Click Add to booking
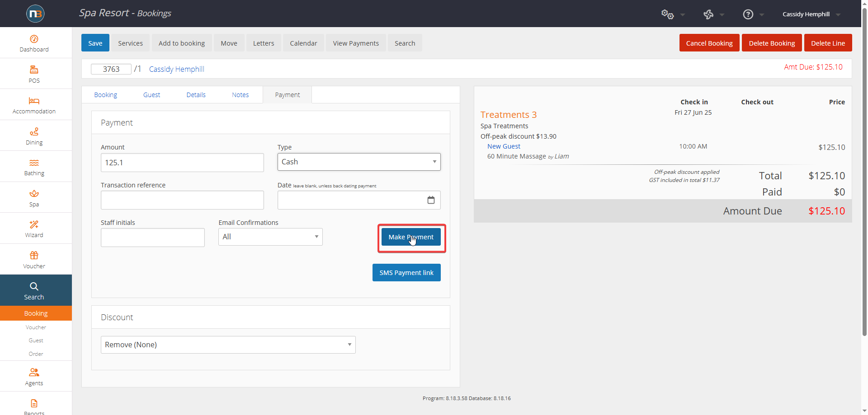868x415 pixels. point(182,43)
